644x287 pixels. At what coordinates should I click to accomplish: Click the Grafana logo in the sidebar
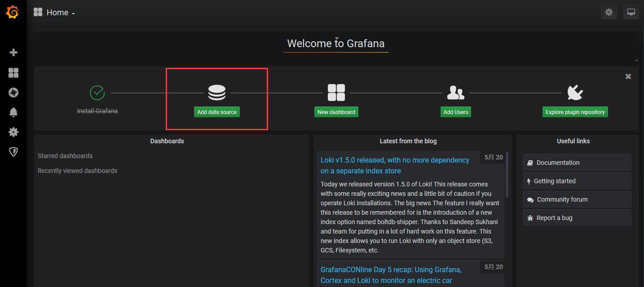click(x=13, y=12)
